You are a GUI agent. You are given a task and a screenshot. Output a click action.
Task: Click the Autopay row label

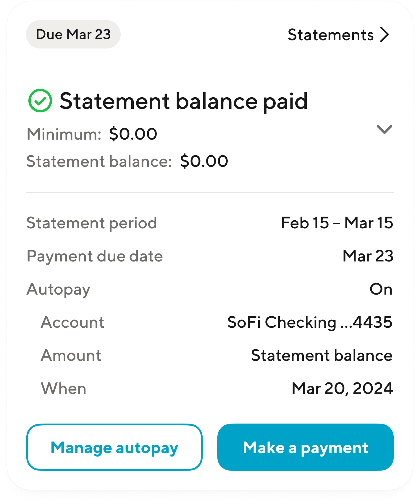click(x=58, y=289)
